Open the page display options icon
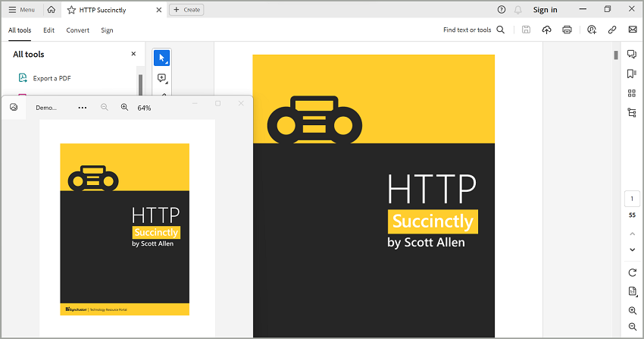 coord(633,291)
